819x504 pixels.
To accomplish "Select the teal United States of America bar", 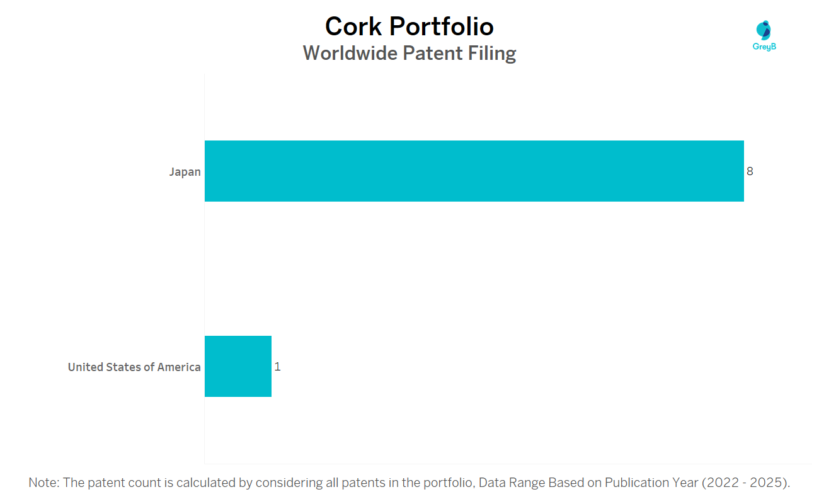I will (x=238, y=366).
